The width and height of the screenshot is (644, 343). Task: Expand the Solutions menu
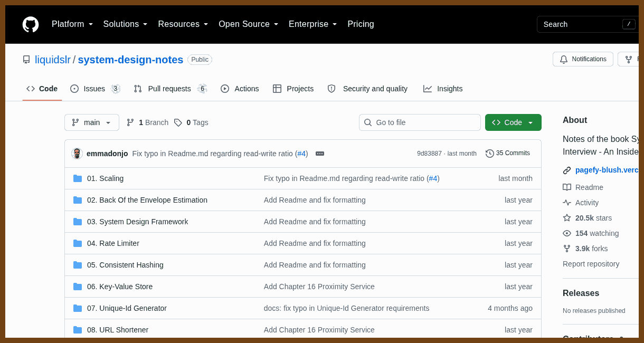[x=126, y=24]
